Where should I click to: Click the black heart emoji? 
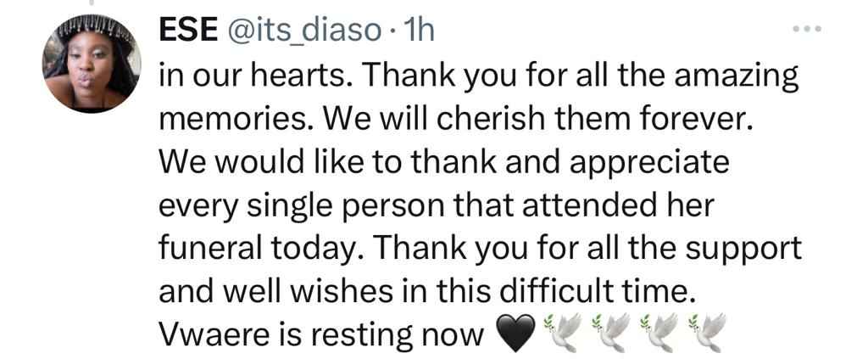click(515, 333)
